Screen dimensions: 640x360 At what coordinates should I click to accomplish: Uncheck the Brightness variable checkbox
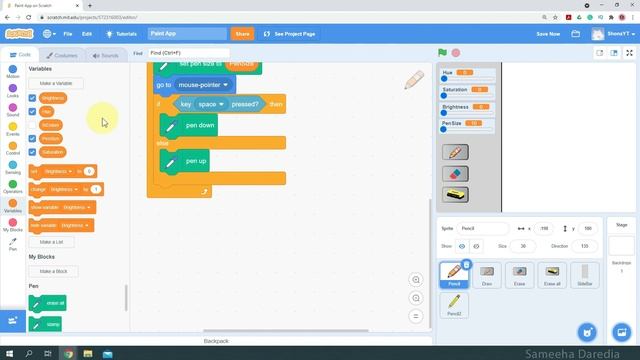(x=32, y=98)
